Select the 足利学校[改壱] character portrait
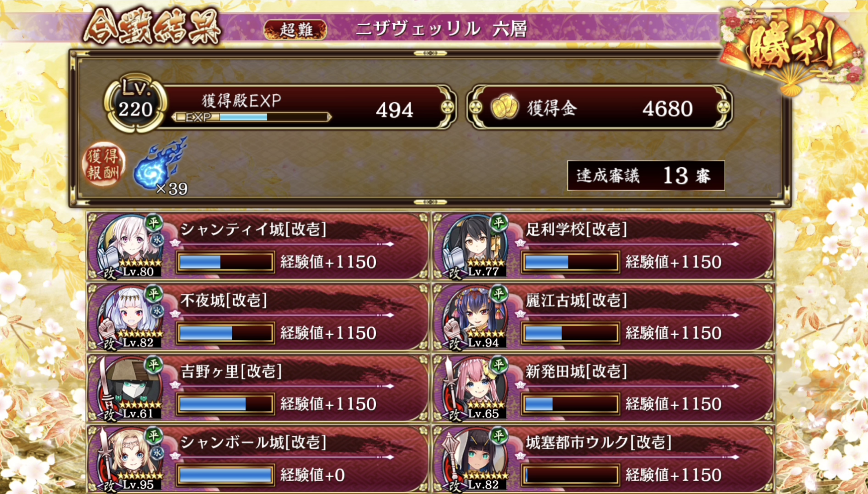 pyautogui.click(x=476, y=246)
